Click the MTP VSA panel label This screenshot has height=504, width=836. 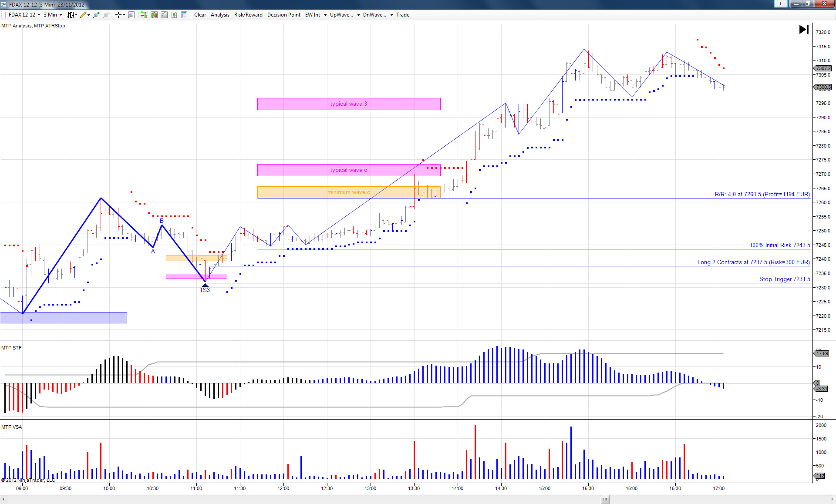11,427
